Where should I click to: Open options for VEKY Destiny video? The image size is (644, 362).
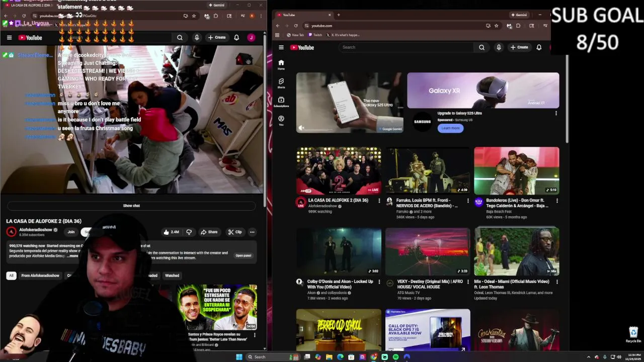(467, 282)
